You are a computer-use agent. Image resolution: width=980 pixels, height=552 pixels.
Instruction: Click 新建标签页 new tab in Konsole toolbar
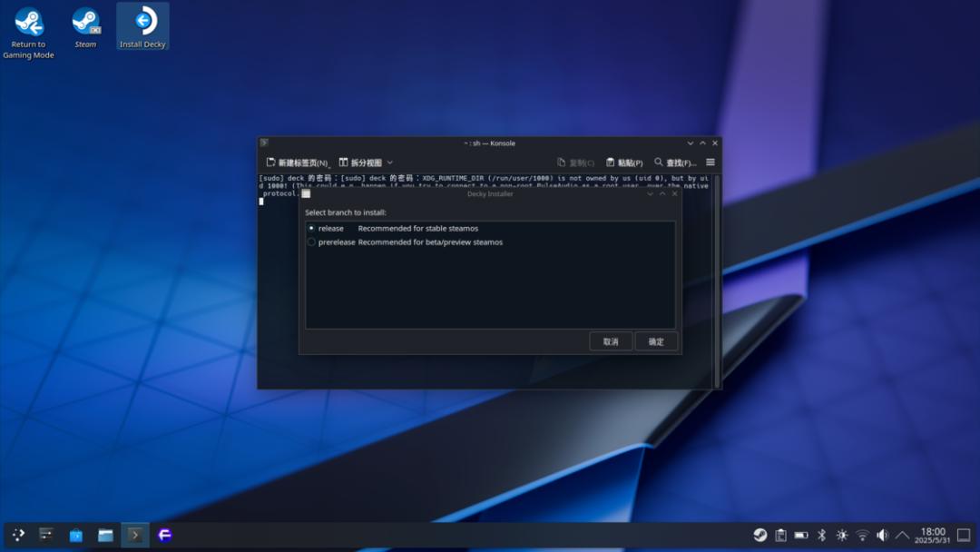click(x=298, y=163)
